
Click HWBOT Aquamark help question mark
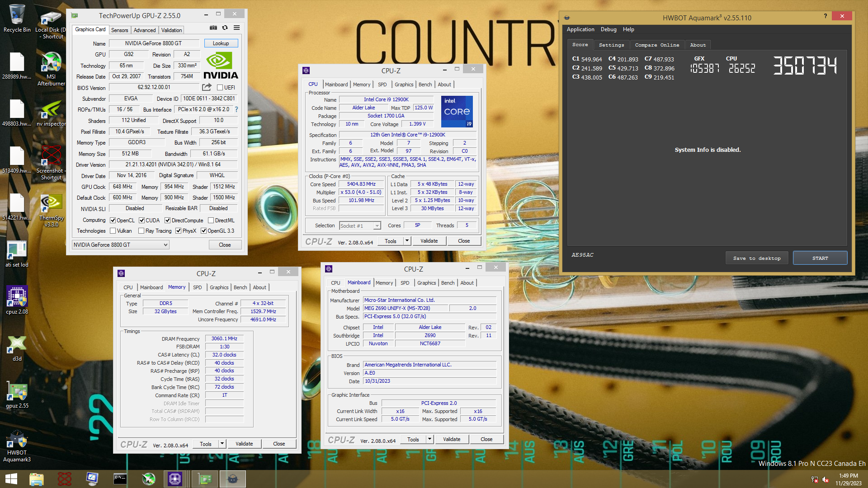tap(826, 16)
